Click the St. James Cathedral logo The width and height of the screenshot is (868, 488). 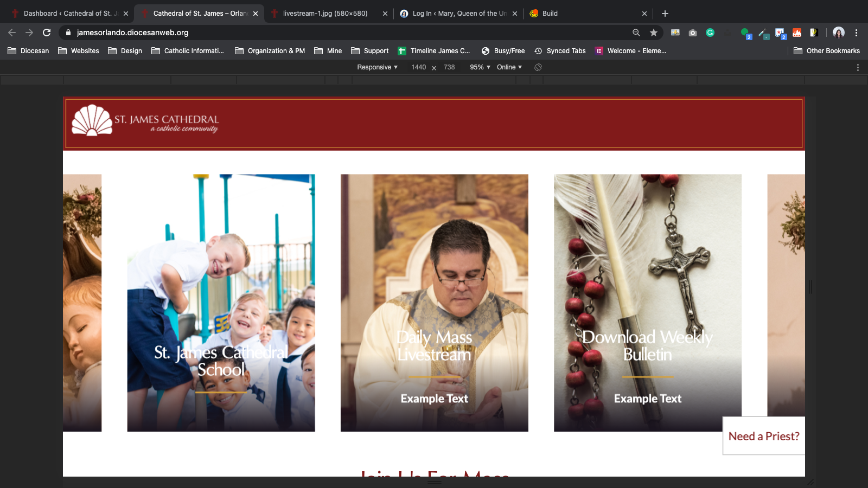pyautogui.click(x=145, y=120)
